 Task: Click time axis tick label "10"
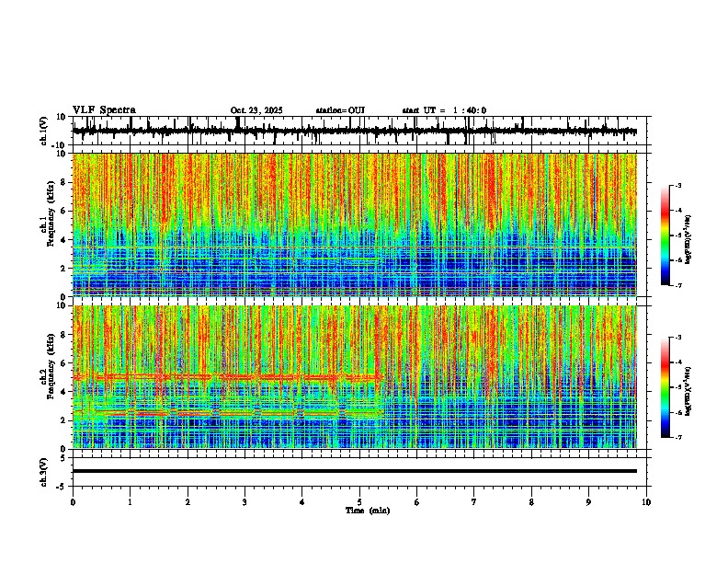click(x=646, y=502)
